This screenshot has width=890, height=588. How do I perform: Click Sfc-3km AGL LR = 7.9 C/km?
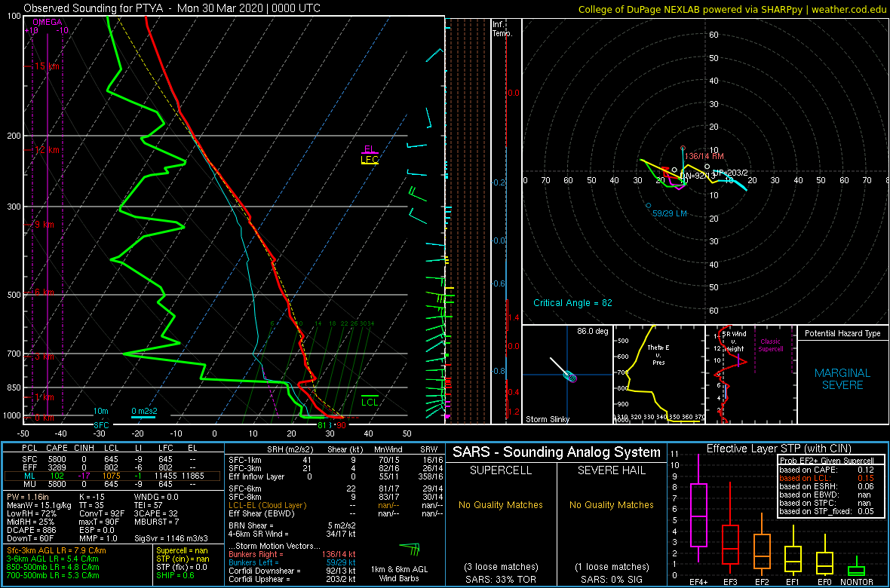coord(57,550)
